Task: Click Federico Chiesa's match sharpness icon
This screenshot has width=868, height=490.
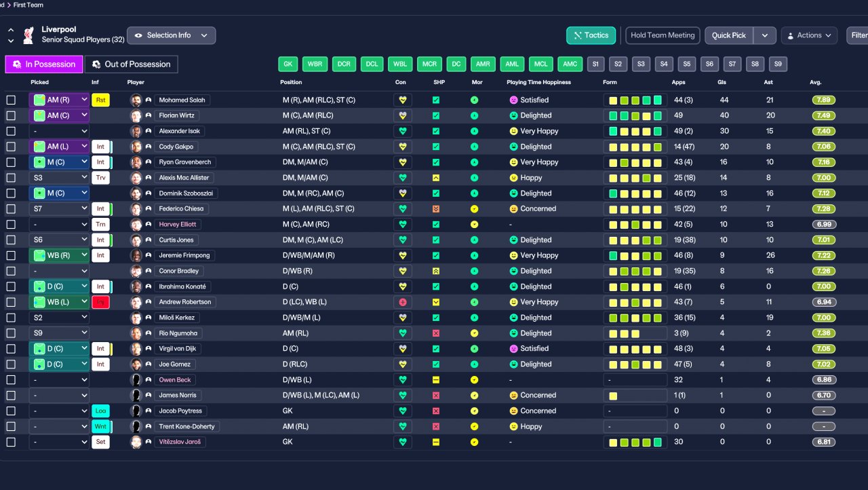Action: click(x=436, y=209)
